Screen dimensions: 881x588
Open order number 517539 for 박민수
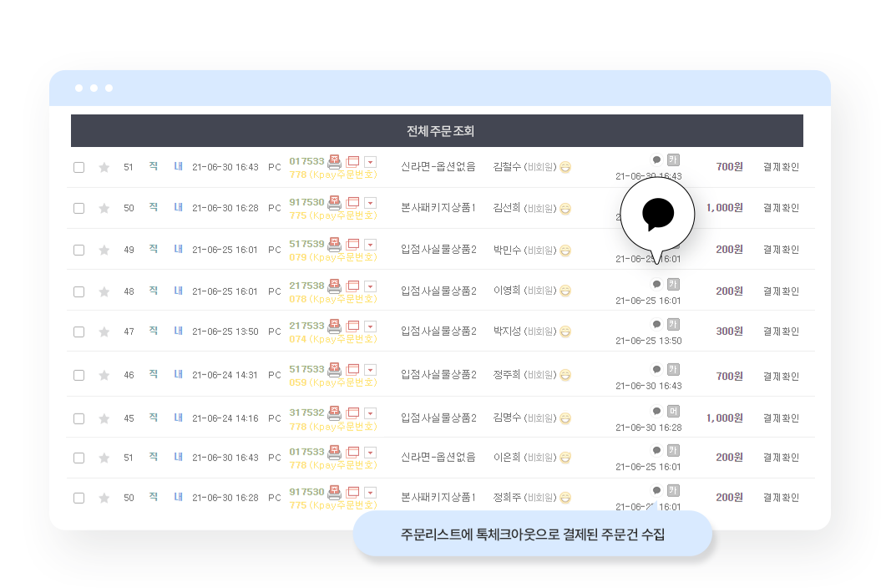[x=306, y=244]
